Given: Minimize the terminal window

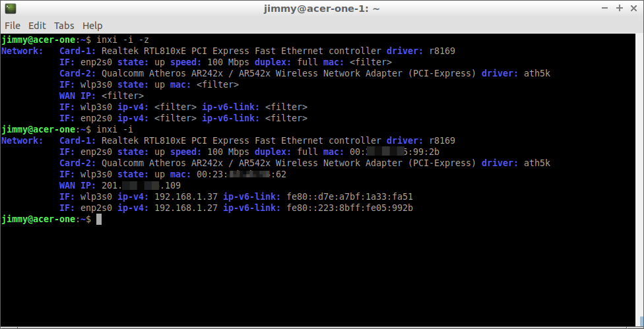Looking at the screenshot, I should (604, 8).
